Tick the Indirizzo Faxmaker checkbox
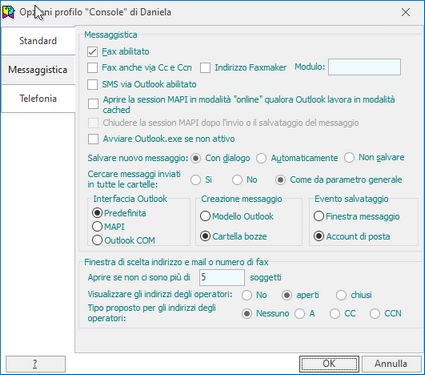 (x=205, y=68)
